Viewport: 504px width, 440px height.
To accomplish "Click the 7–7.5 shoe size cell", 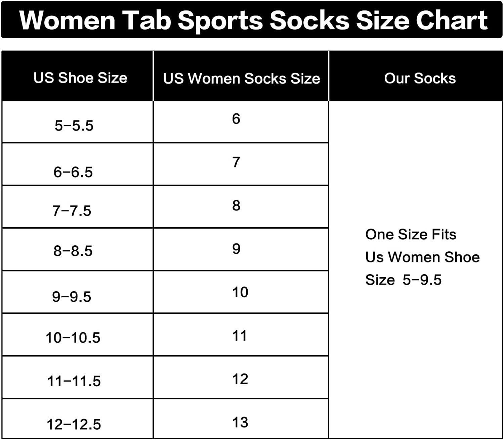I will click(x=72, y=211).
